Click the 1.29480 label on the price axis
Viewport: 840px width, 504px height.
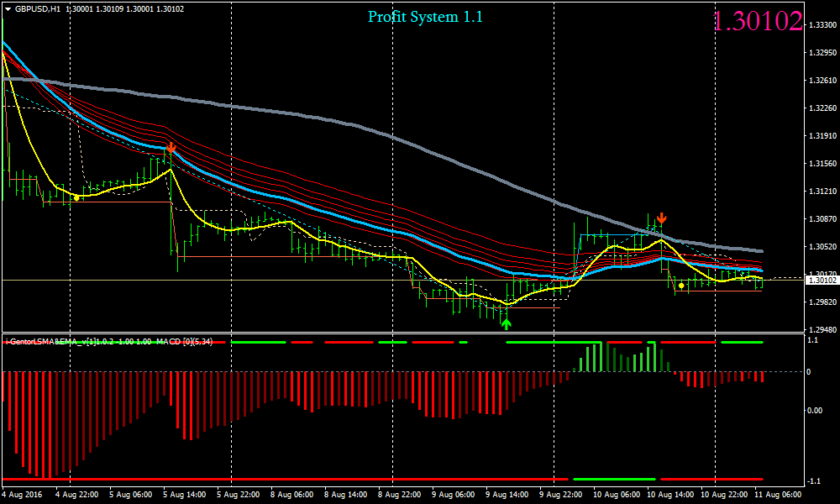point(822,329)
